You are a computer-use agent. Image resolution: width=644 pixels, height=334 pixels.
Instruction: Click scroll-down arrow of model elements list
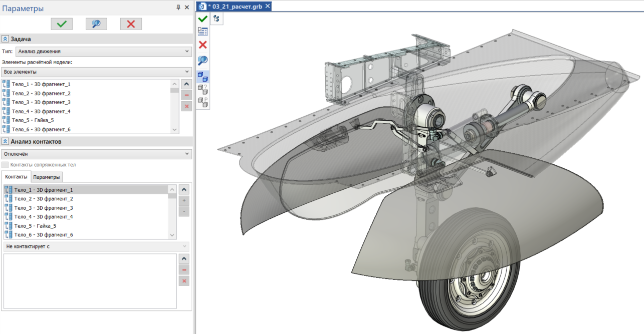(x=174, y=129)
